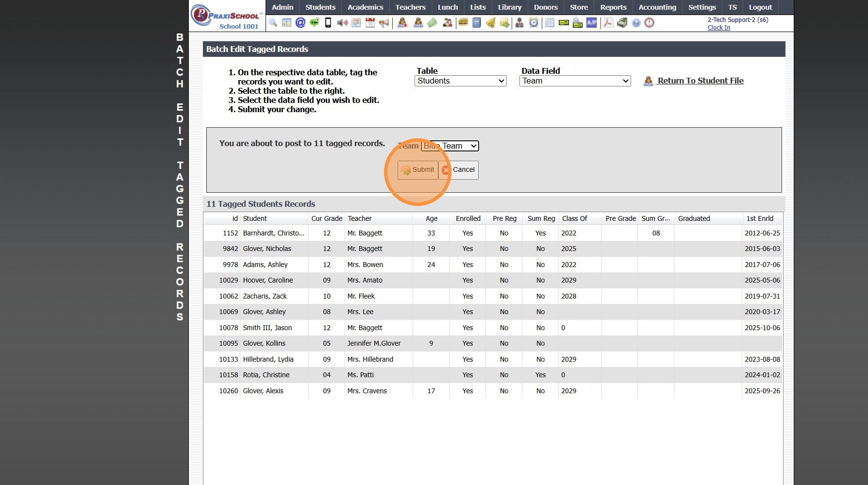The image size is (868, 485).
Task: Click the PDF document icon
Action: click(x=608, y=23)
